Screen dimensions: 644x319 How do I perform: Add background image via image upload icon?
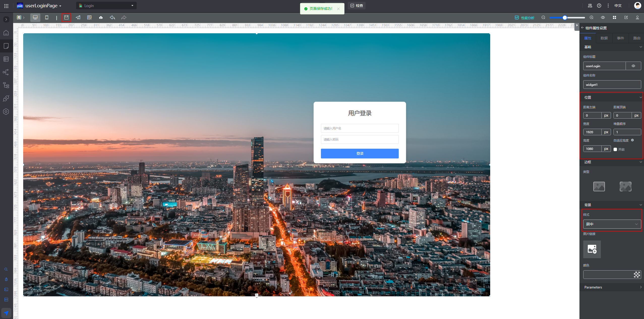pyautogui.click(x=592, y=249)
